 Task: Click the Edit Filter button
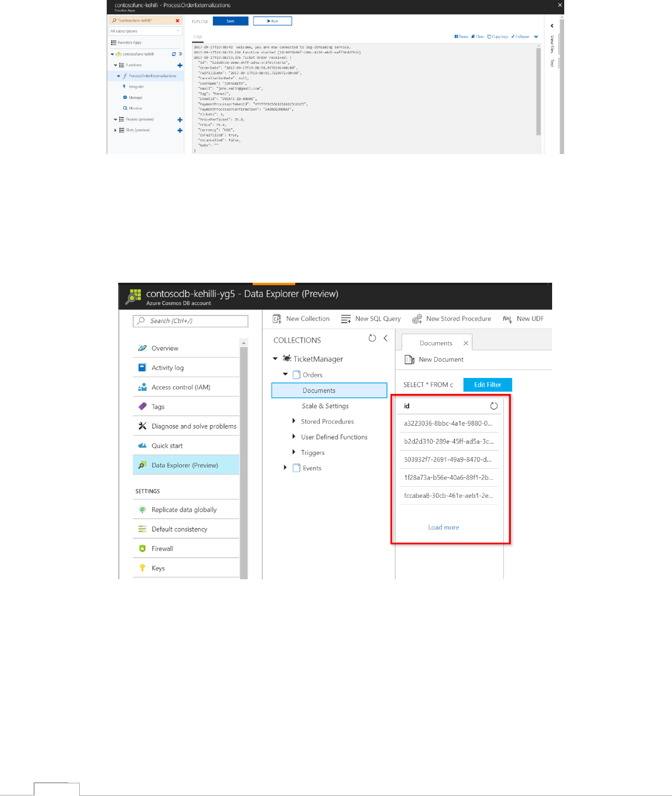point(488,385)
